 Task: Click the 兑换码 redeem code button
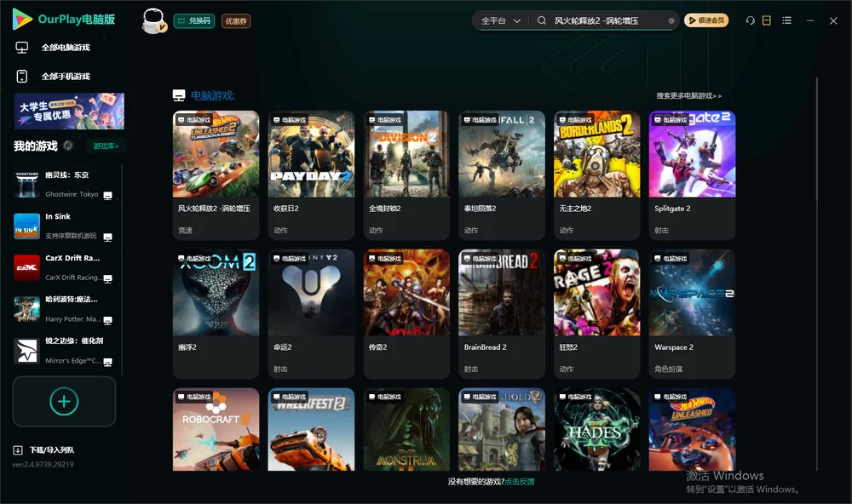pyautogui.click(x=194, y=21)
